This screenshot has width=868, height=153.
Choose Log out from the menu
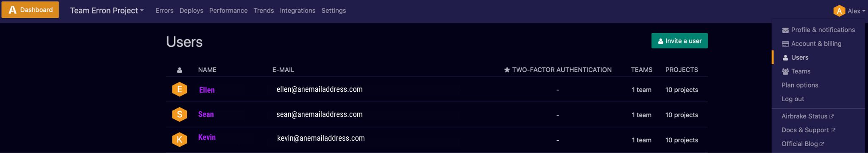point(793,99)
